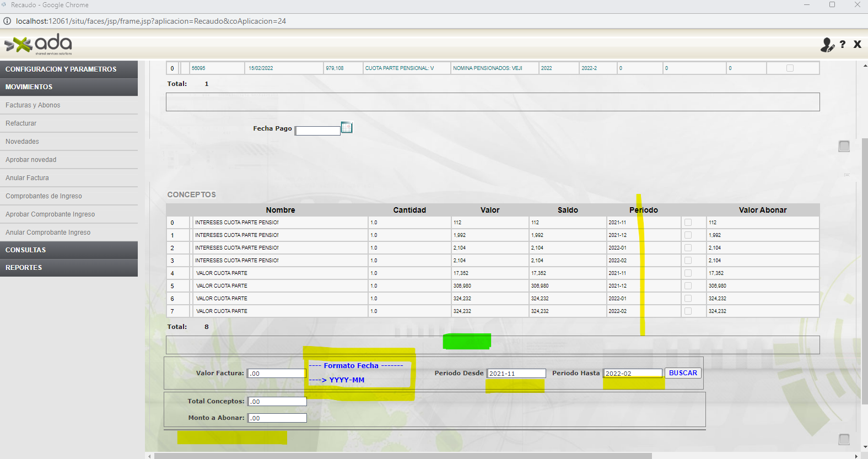Select checkbox in the invoice 56095 row
The image size is (868, 459).
tap(790, 68)
